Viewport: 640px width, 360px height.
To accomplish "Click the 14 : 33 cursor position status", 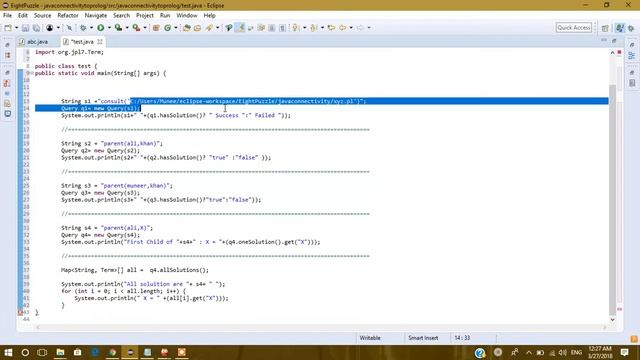I will 462,338.
